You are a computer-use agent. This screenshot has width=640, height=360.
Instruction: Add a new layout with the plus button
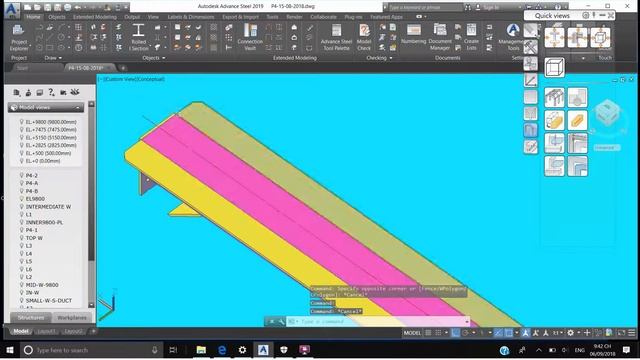[x=93, y=331]
